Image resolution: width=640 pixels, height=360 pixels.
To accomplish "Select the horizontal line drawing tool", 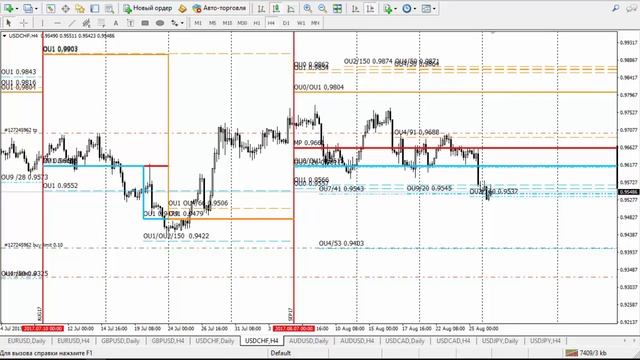I will pos(57,23).
